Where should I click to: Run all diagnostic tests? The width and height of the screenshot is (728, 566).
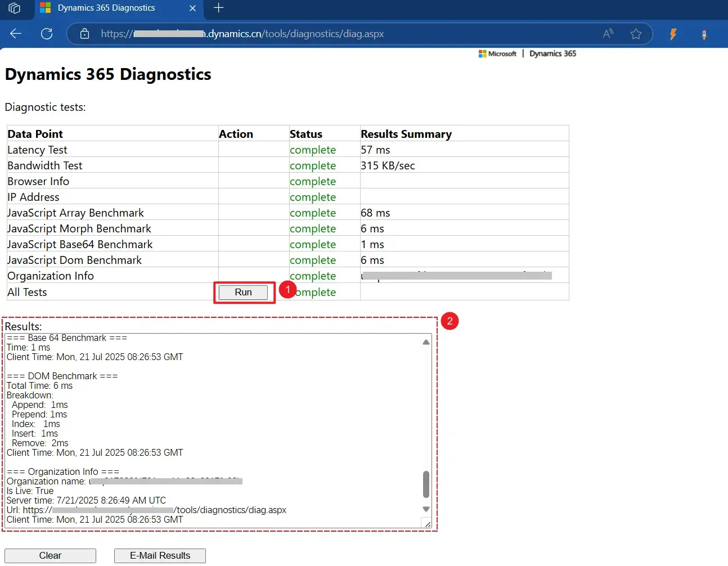243,292
